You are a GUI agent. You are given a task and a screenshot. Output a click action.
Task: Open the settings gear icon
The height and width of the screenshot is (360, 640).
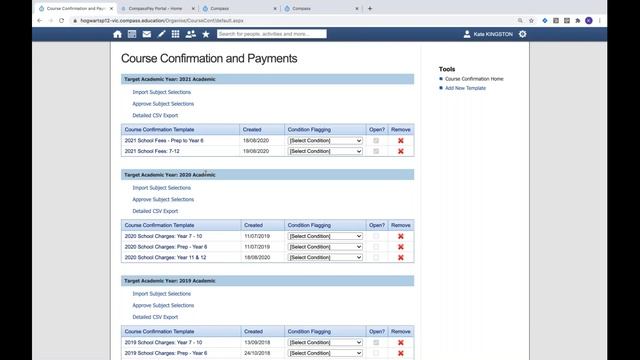pyautogui.click(x=522, y=34)
